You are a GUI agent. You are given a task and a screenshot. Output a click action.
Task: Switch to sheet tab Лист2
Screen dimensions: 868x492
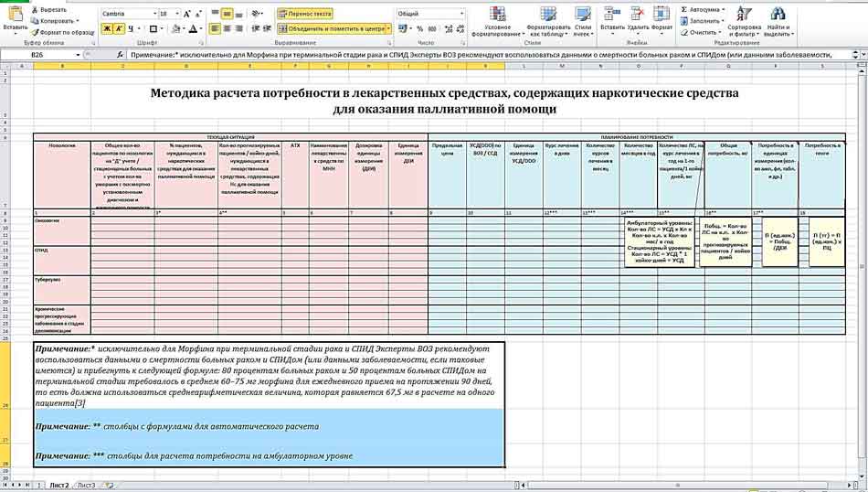tap(59, 486)
